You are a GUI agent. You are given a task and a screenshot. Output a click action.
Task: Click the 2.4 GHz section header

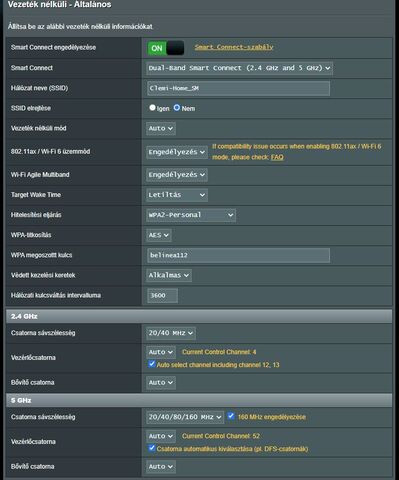[199, 316]
